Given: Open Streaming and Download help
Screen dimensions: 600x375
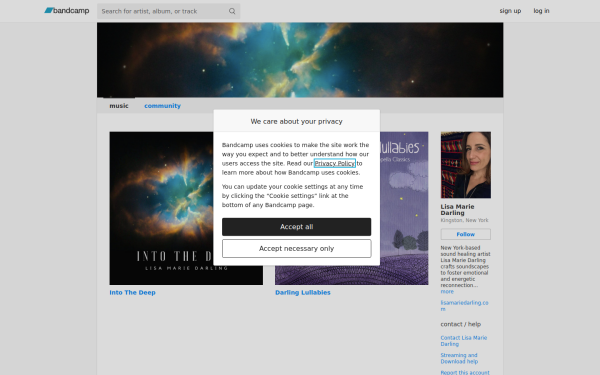Looking at the screenshot, I should tap(459, 359).
